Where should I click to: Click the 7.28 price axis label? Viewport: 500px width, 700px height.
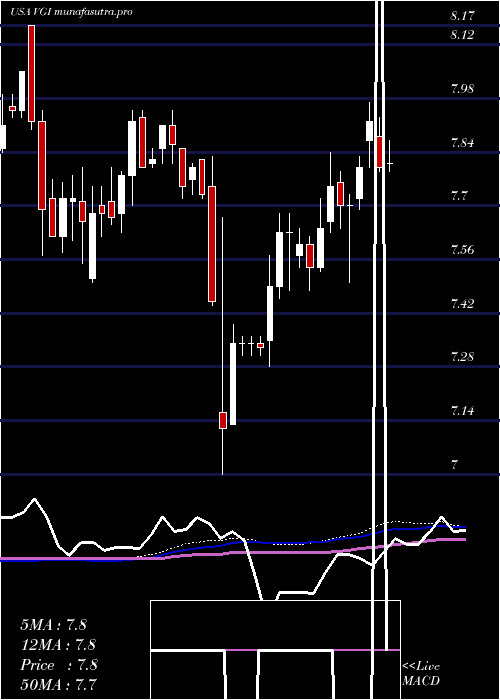pos(462,357)
